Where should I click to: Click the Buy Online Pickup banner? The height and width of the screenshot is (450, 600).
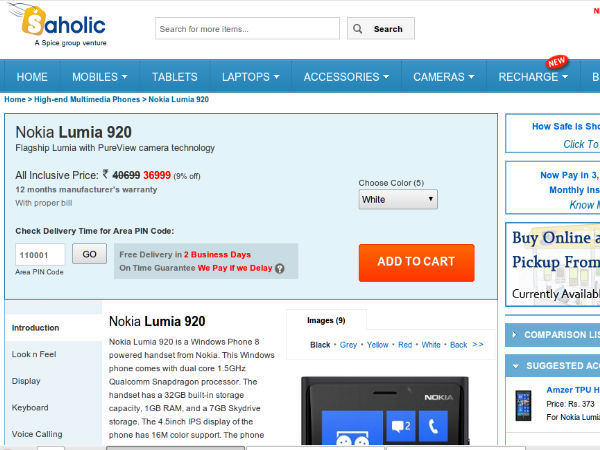coord(553,264)
